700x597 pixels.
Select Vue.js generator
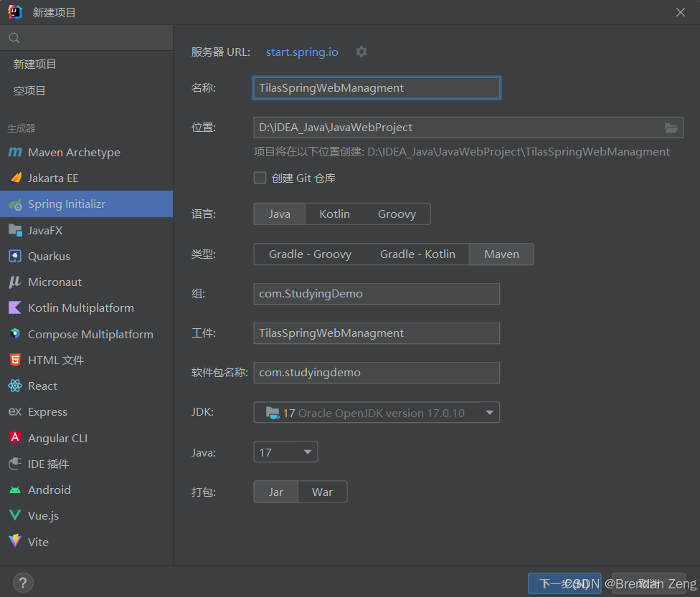[x=87, y=515]
